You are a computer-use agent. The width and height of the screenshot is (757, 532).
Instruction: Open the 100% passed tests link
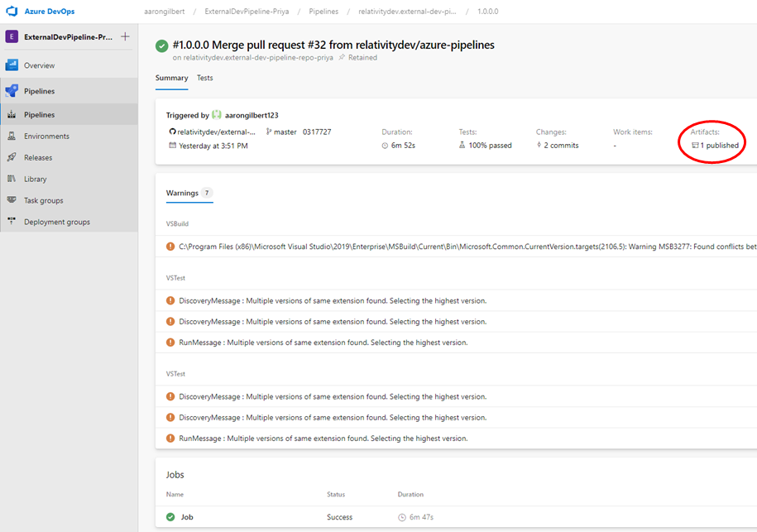(490, 146)
